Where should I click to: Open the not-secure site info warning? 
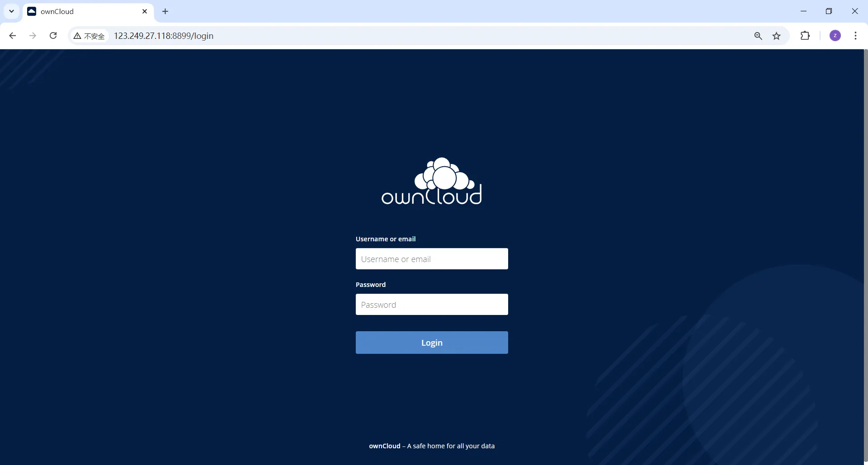(x=90, y=36)
